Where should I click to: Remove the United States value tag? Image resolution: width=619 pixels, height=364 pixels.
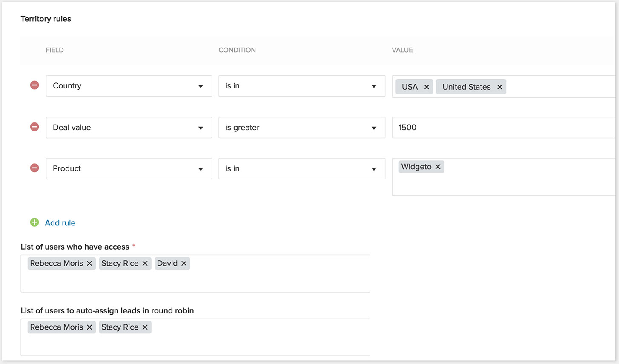click(499, 87)
